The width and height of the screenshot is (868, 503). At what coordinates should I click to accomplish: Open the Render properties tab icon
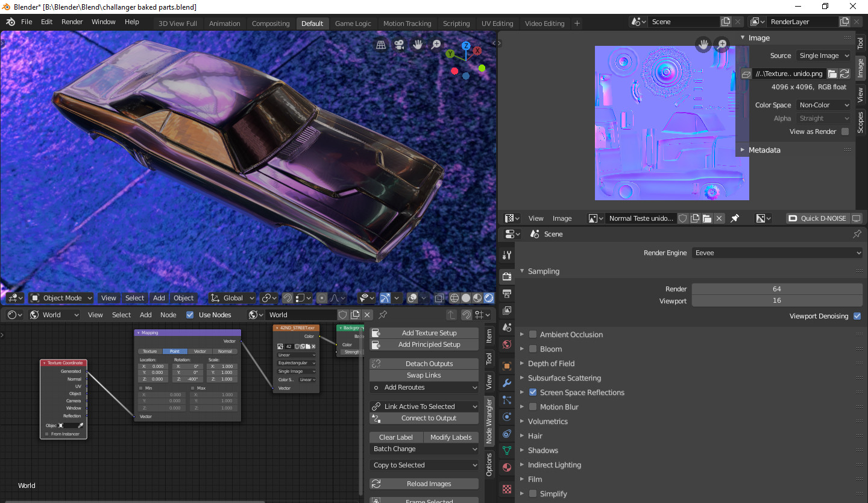click(507, 276)
